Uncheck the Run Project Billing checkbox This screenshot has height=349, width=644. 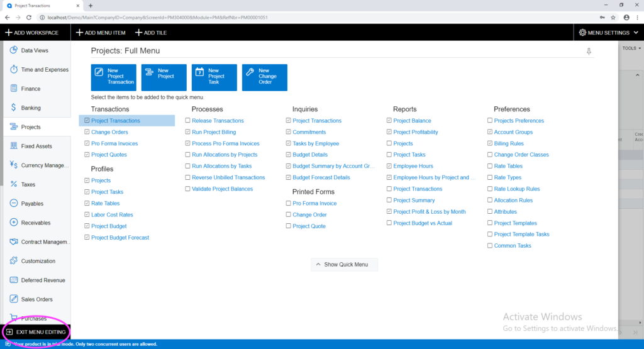[187, 132]
